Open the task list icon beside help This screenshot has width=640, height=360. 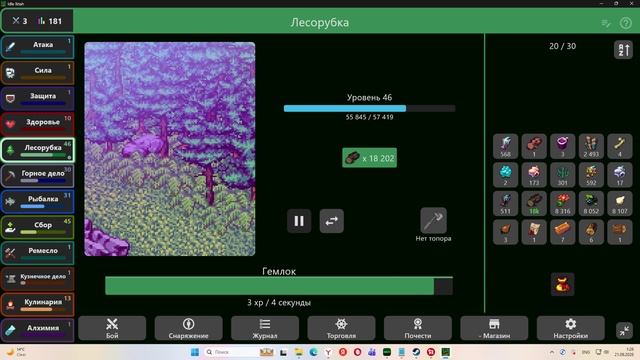(606, 23)
